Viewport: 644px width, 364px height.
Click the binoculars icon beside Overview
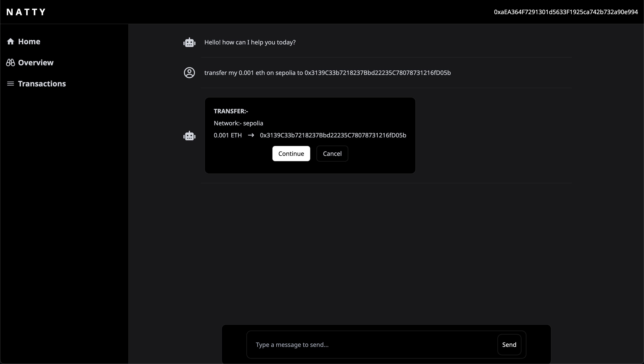(x=11, y=62)
